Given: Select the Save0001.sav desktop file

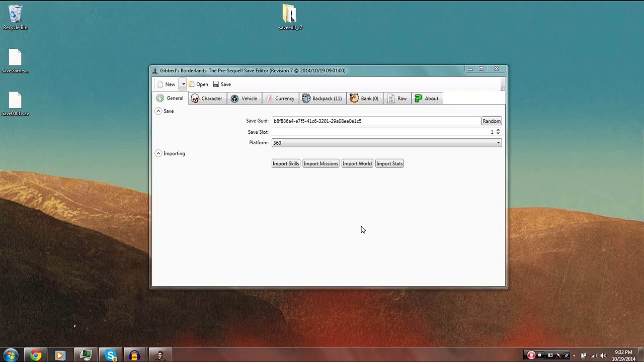Looking at the screenshot, I should coord(15,104).
